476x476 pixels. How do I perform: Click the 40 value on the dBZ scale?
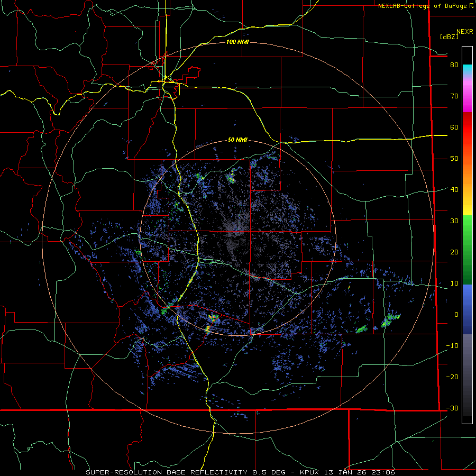click(x=454, y=189)
